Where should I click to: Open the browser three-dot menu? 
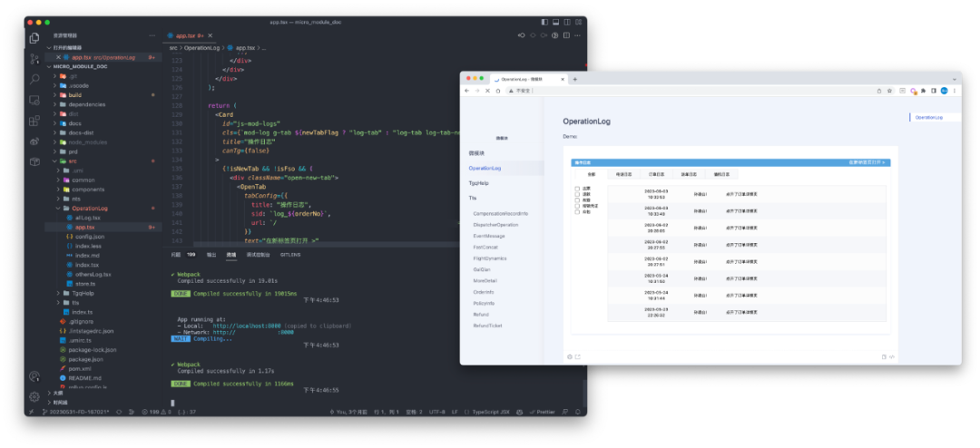955,91
